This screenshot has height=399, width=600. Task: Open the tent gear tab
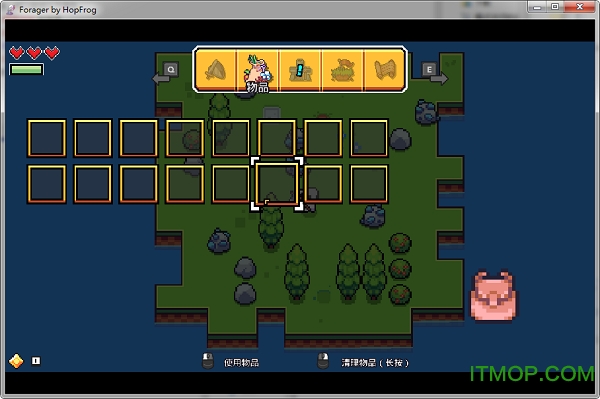pyautogui.click(x=216, y=70)
